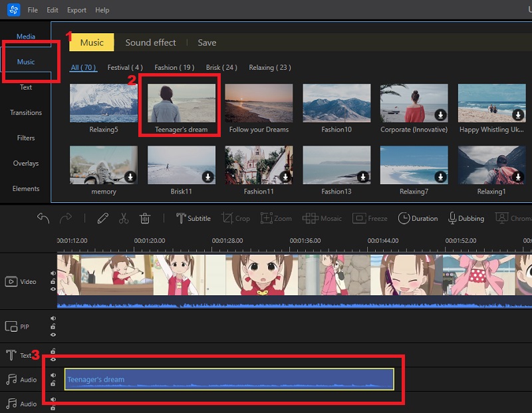Viewport: 532px width, 413px height.
Task: Start Dubbing with the microphone icon
Action: pyautogui.click(x=466, y=218)
